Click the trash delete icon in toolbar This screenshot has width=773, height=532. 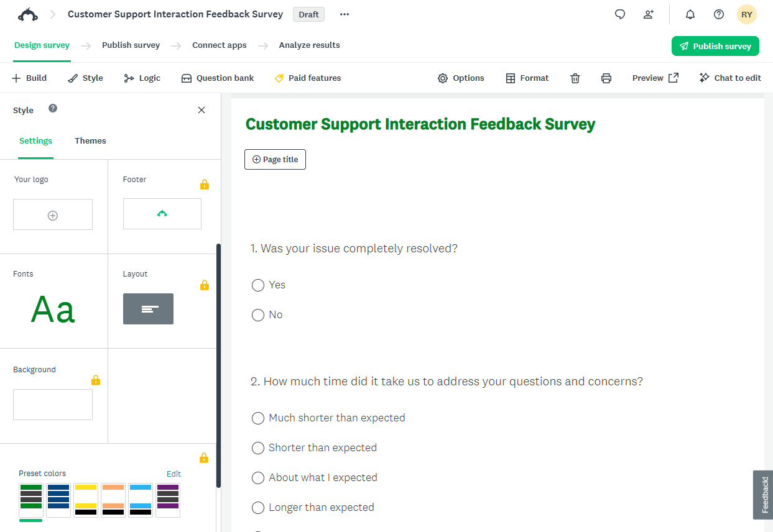click(x=575, y=78)
